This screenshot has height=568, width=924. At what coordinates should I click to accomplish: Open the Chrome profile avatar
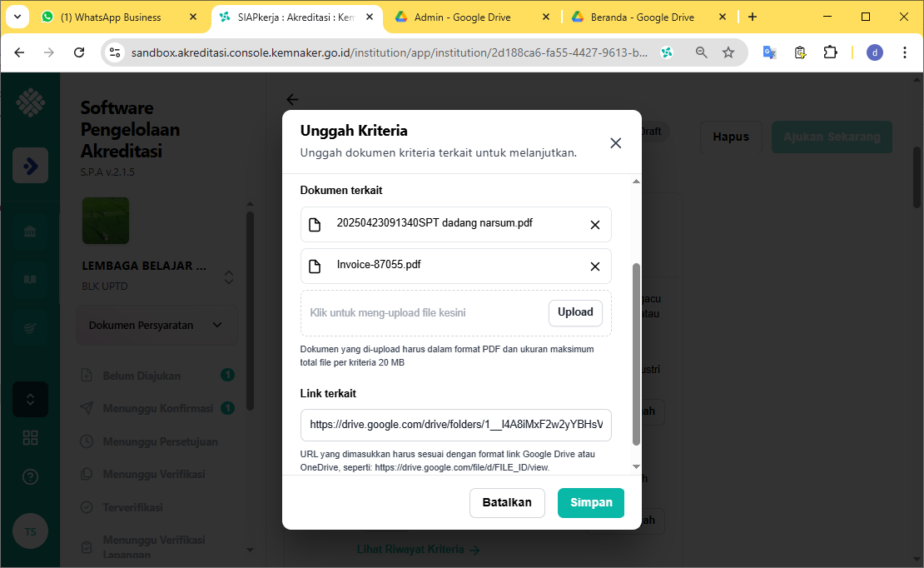(x=874, y=52)
